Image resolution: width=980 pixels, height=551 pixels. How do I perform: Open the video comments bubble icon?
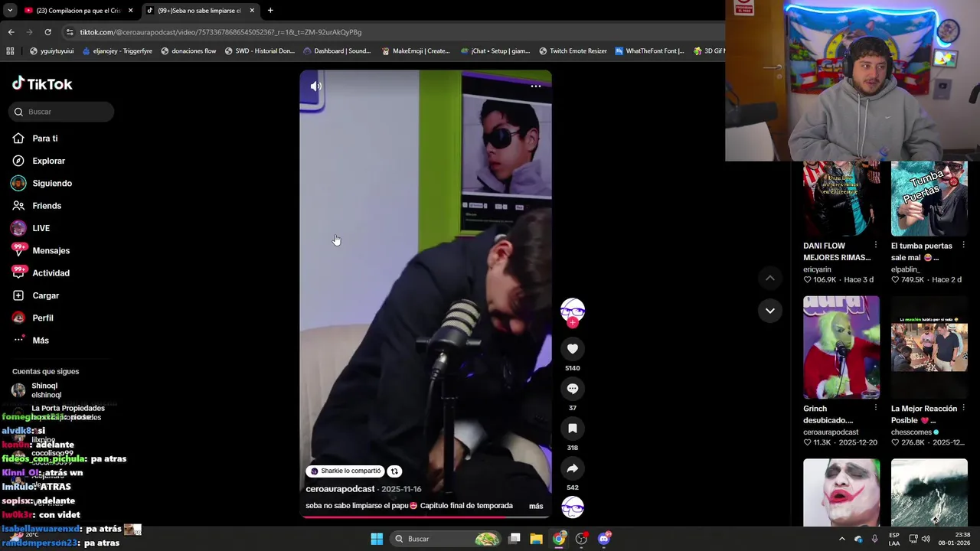click(573, 389)
